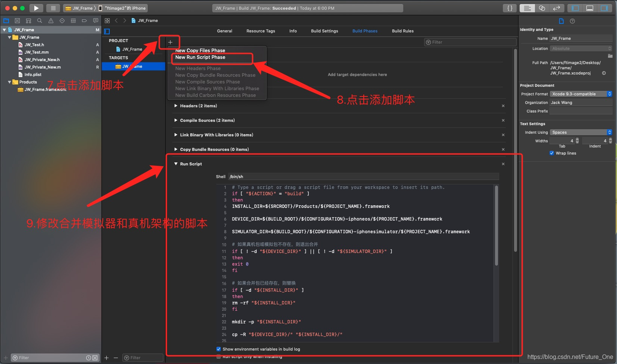The image size is (617, 364).
Task: Stop the running build
Action: (53, 8)
